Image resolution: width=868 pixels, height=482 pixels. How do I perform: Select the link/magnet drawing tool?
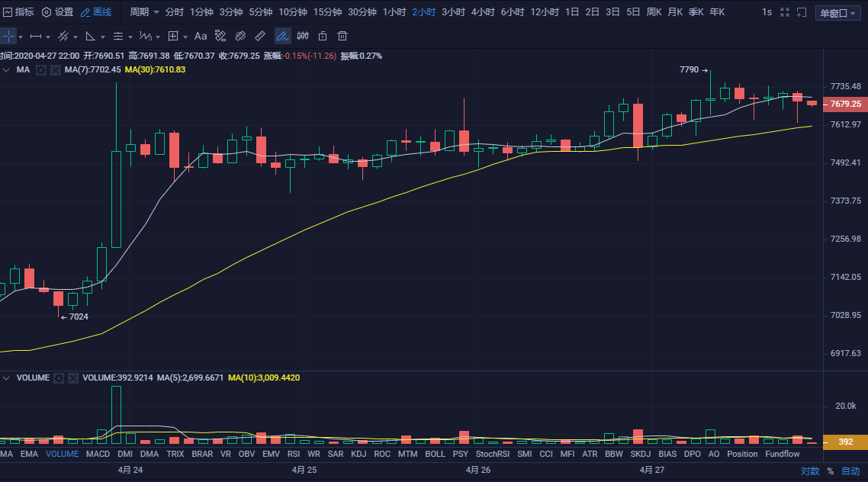(x=240, y=36)
